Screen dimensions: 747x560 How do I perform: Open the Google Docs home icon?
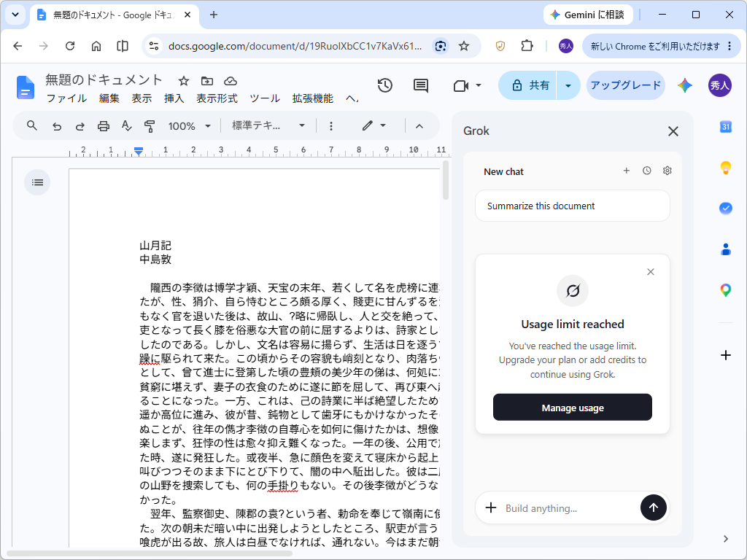tap(26, 87)
